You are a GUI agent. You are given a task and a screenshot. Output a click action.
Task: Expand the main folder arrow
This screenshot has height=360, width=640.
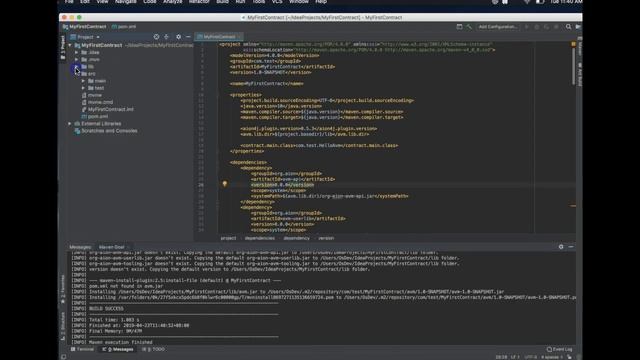tap(83, 81)
